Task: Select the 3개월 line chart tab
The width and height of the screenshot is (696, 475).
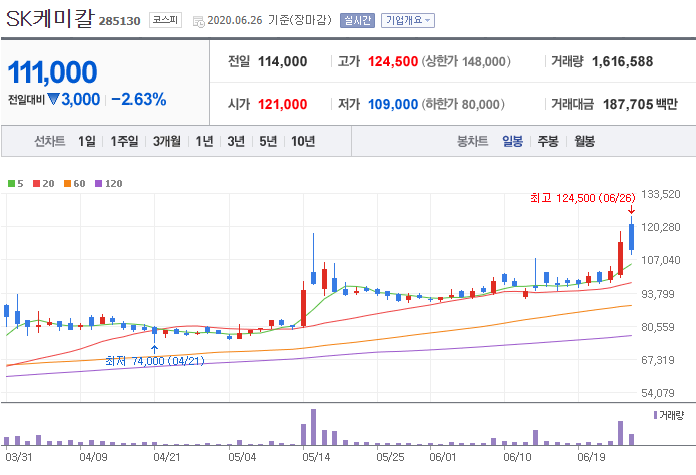Action: (166, 141)
